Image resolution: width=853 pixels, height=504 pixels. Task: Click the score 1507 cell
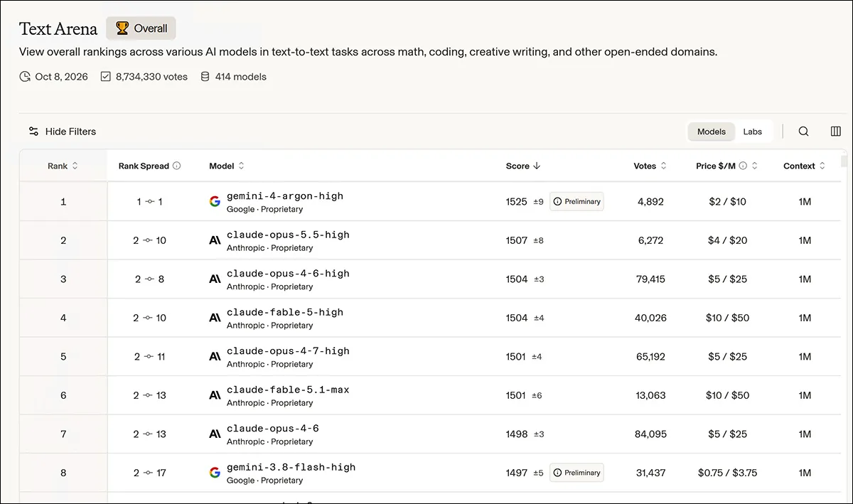pos(516,240)
